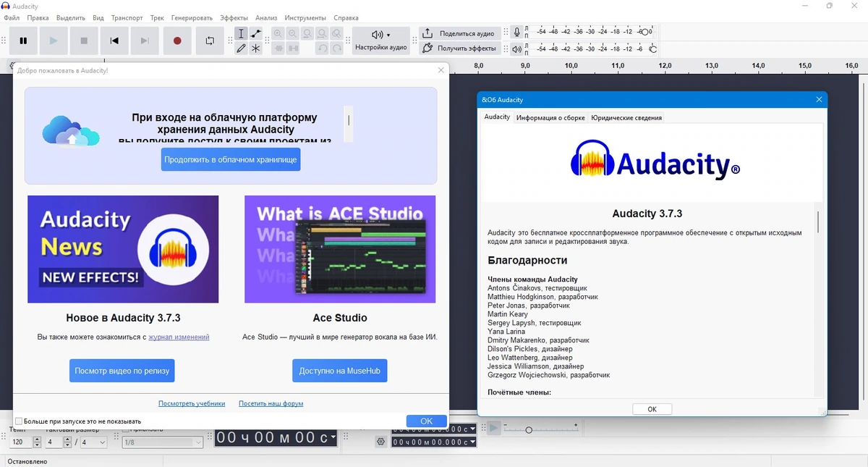Click the blue OK button in welcome dialog
The image size is (868, 467).
click(x=426, y=421)
